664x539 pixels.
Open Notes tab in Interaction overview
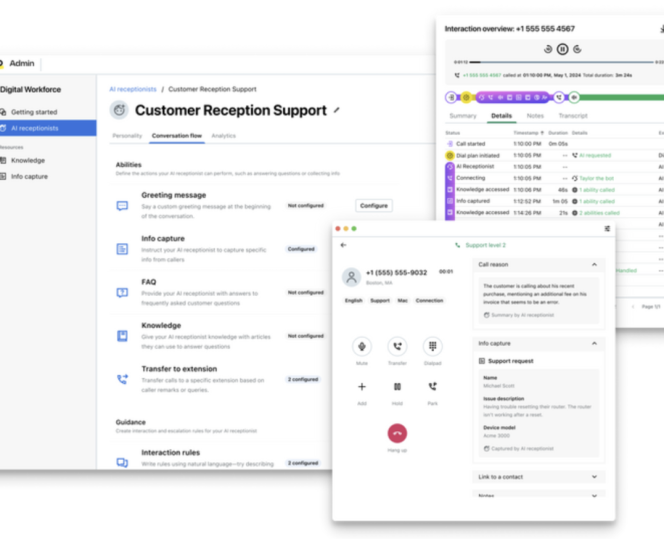click(x=535, y=116)
